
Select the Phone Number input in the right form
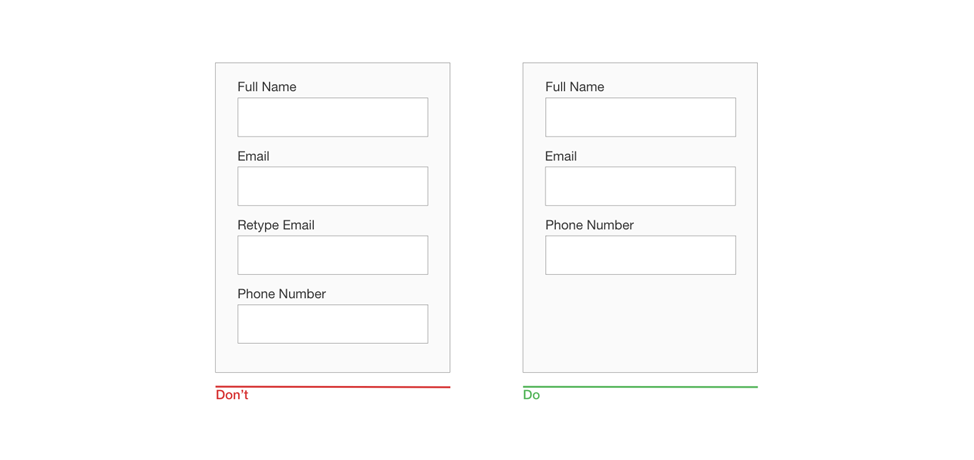coord(640,255)
